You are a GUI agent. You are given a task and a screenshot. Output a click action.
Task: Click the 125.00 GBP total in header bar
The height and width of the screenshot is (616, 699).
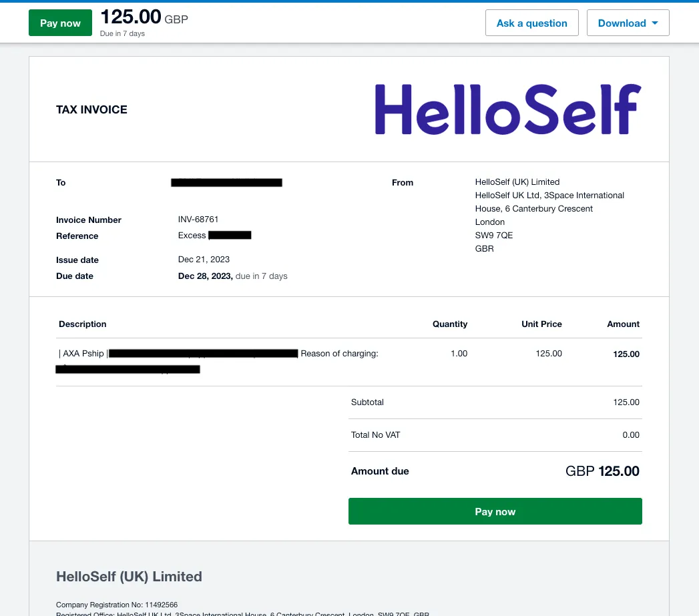click(x=144, y=18)
